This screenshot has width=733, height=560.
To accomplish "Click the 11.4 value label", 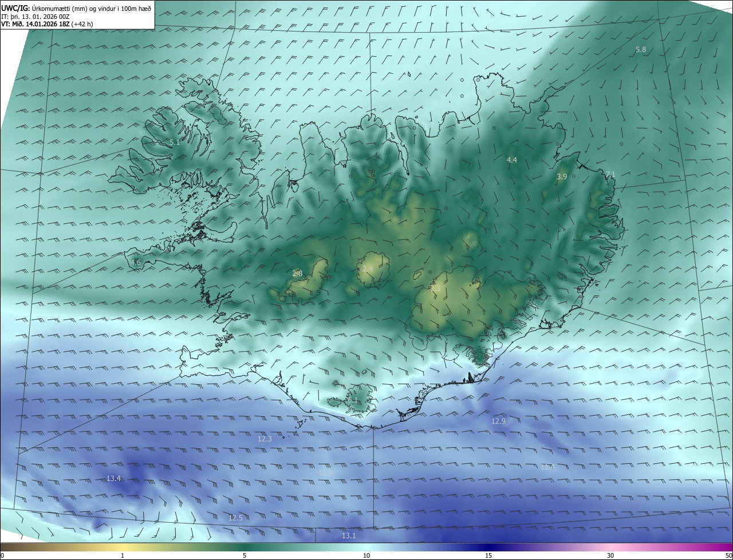I will 547,467.
